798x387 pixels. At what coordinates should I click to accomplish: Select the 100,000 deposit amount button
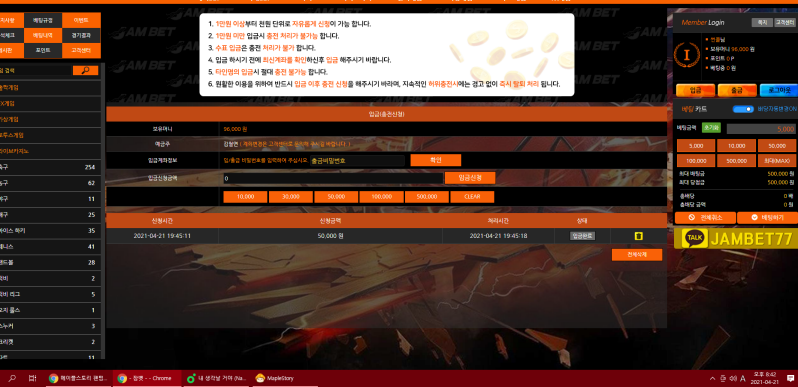381,197
